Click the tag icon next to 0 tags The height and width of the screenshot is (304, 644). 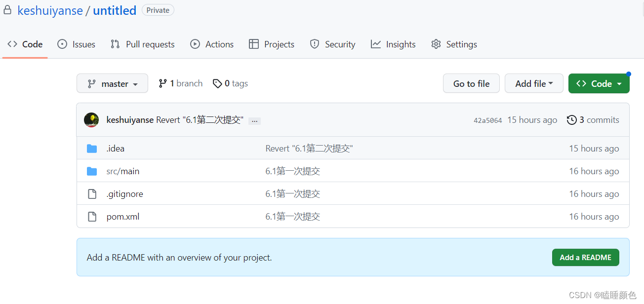(x=217, y=83)
